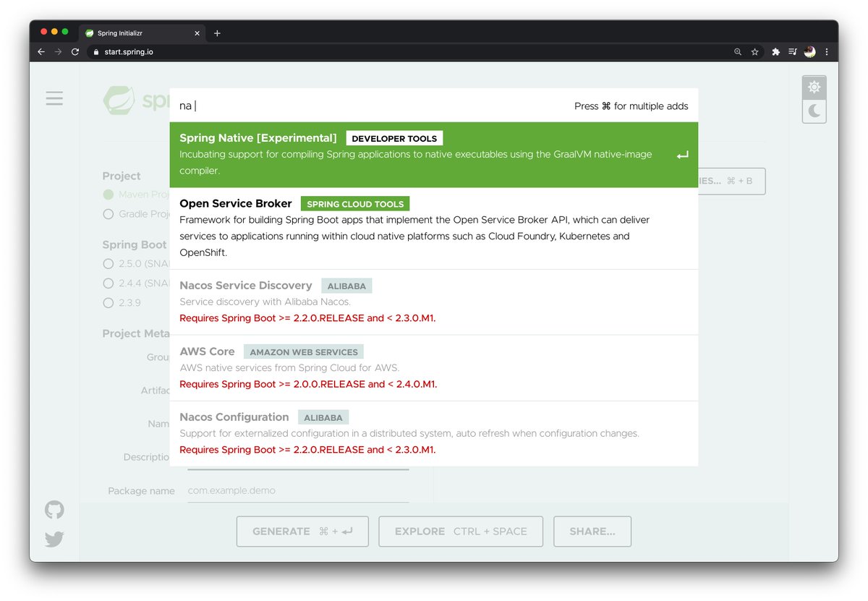
Task: Select Spring Boot 2.3.9 version
Action: click(109, 302)
